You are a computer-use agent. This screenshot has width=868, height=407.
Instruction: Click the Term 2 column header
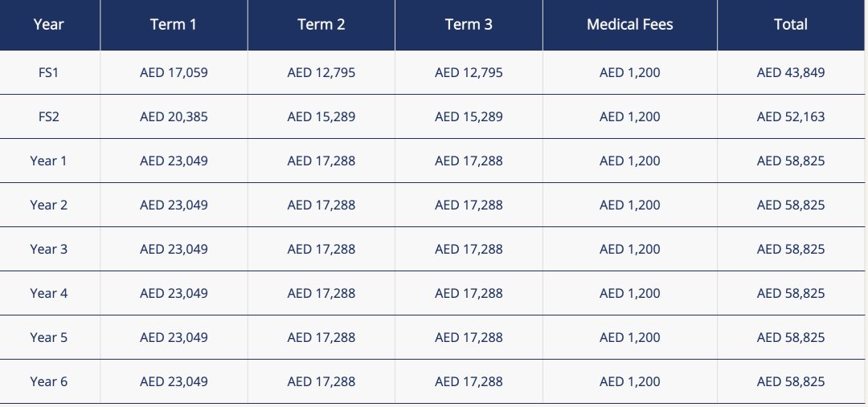pyautogui.click(x=321, y=24)
